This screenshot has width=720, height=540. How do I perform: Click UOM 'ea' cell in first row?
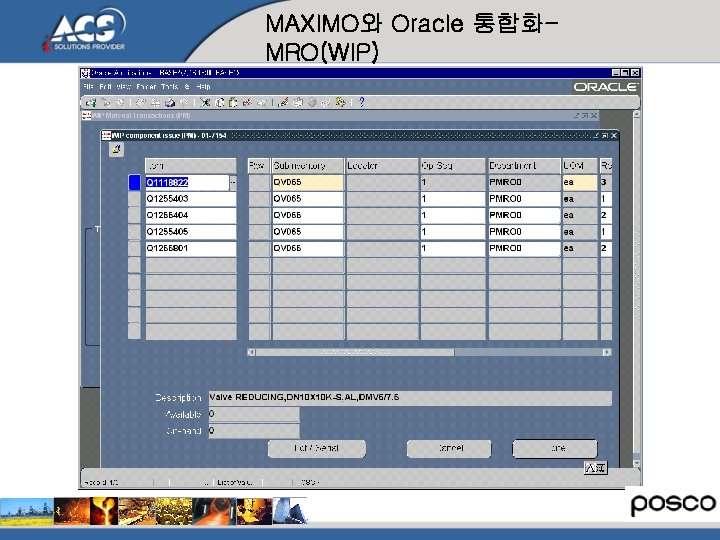[580, 182]
